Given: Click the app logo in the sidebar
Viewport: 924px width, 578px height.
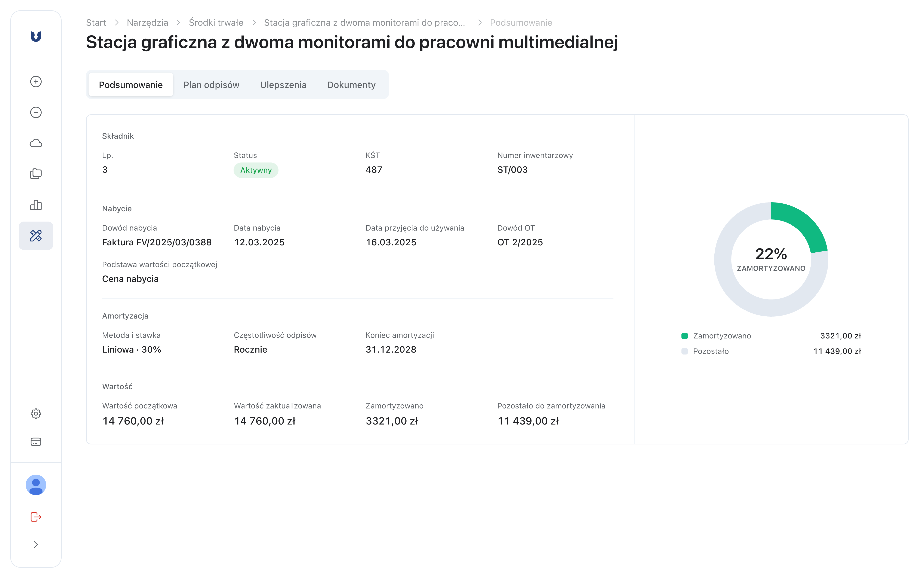Looking at the screenshot, I should tap(36, 36).
